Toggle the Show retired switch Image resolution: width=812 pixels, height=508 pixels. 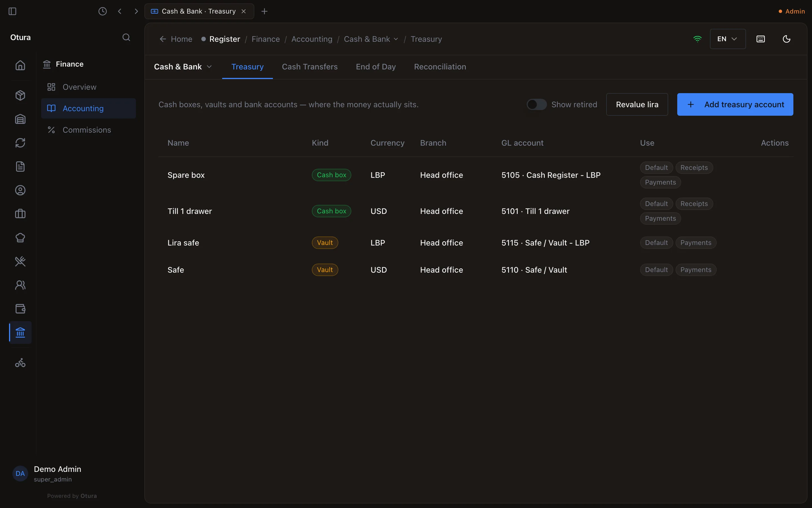pyautogui.click(x=537, y=104)
